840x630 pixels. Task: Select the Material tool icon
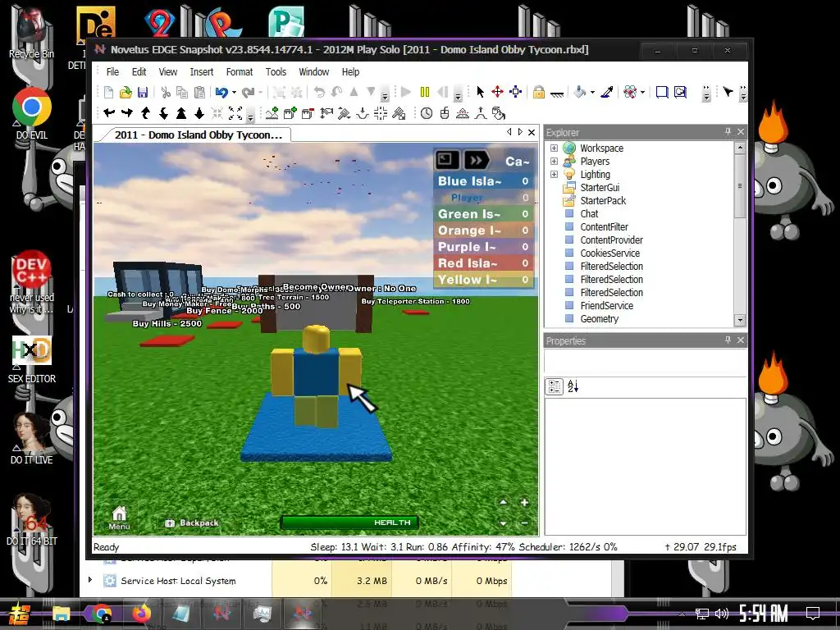tap(631, 92)
